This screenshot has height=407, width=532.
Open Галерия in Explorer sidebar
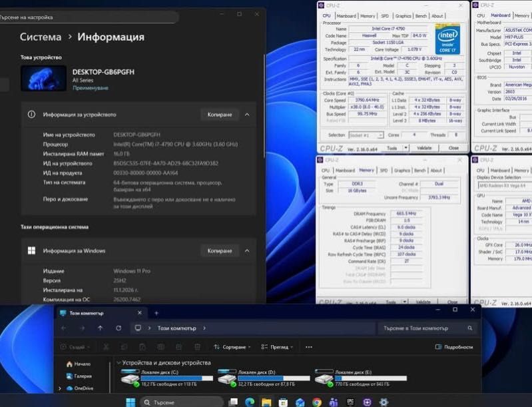tap(79, 376)
